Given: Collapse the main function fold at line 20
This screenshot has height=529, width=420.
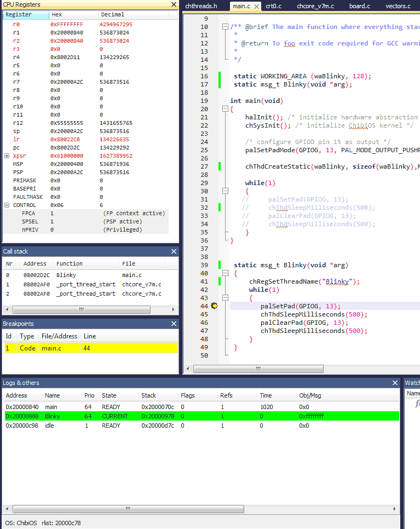Looking at the screenshot, I should pyautogui.click(x=226, y=109).
